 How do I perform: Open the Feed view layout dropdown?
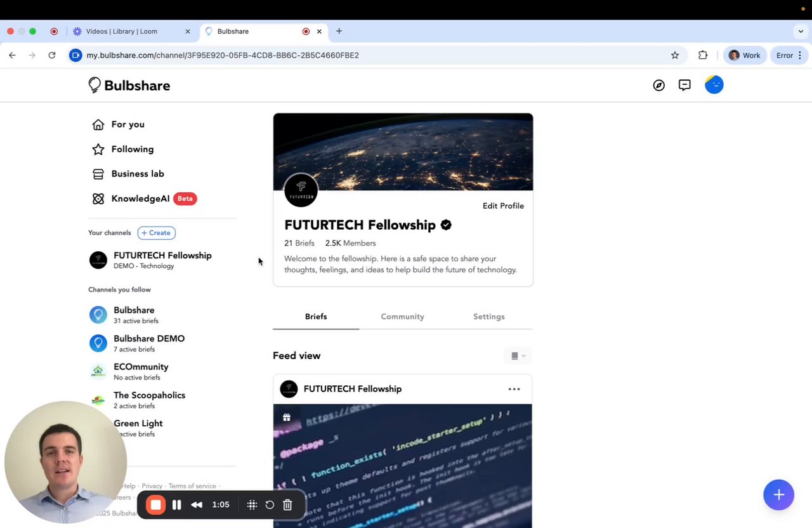[518, 356]
